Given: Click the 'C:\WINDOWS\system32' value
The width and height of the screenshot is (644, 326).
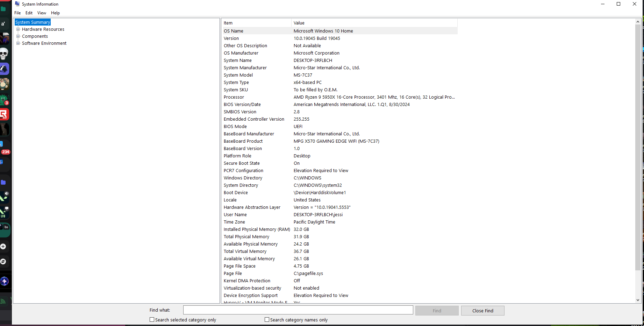Looking at the screenshot, I should 318,185.
